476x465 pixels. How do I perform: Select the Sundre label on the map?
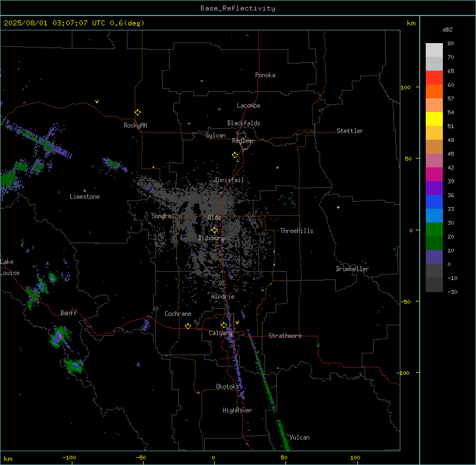click(x=161, y=216)
